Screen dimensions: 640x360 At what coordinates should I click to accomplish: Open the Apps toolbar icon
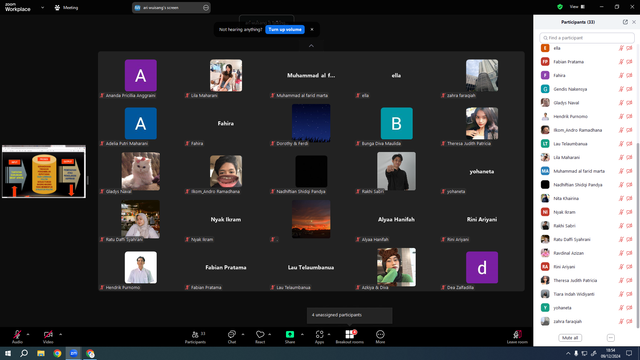tap(319, 334)
